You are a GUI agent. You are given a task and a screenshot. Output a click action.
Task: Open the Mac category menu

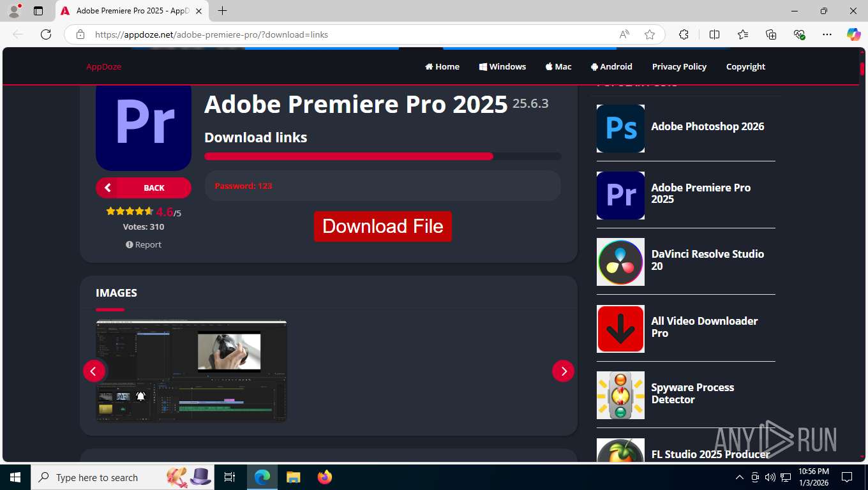[558, 66]
